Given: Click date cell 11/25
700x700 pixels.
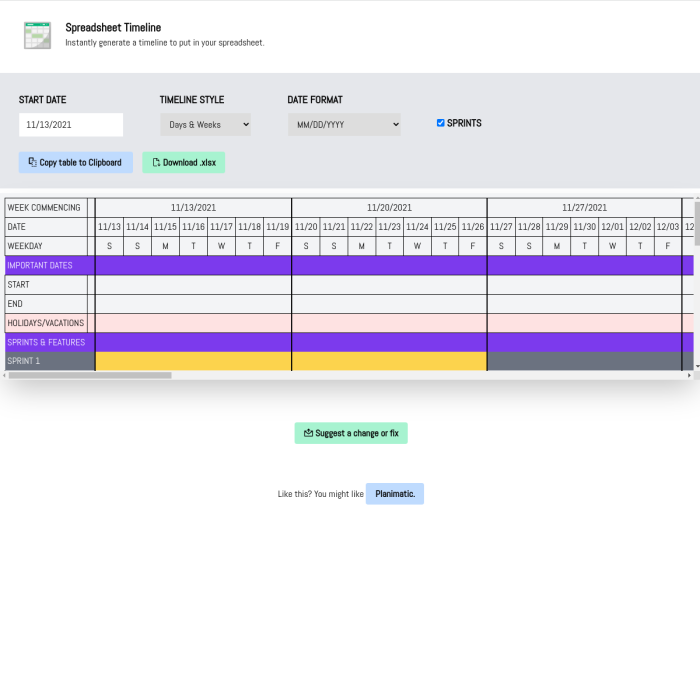Looking at the screenshot, I should coord(445,227).
